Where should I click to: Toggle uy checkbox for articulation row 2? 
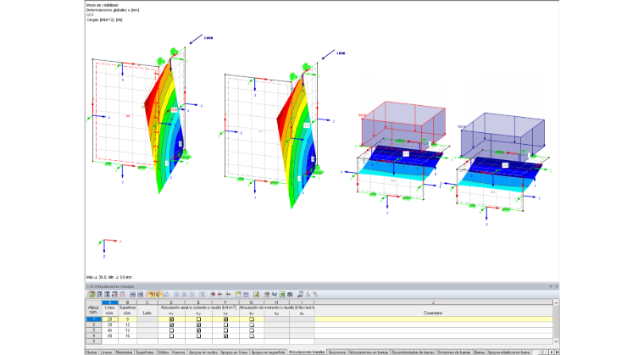pos(198,324)
